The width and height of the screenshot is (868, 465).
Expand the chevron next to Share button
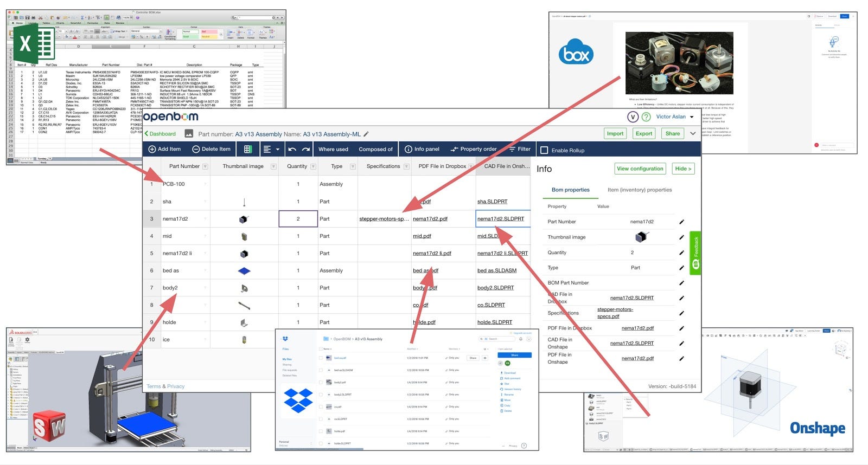tap(693, 133)
